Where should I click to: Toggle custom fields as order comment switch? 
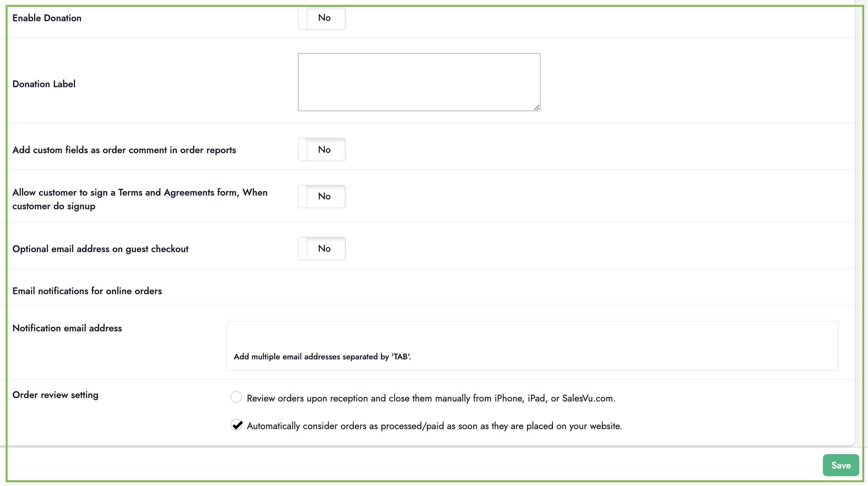[x=322, y=150]
